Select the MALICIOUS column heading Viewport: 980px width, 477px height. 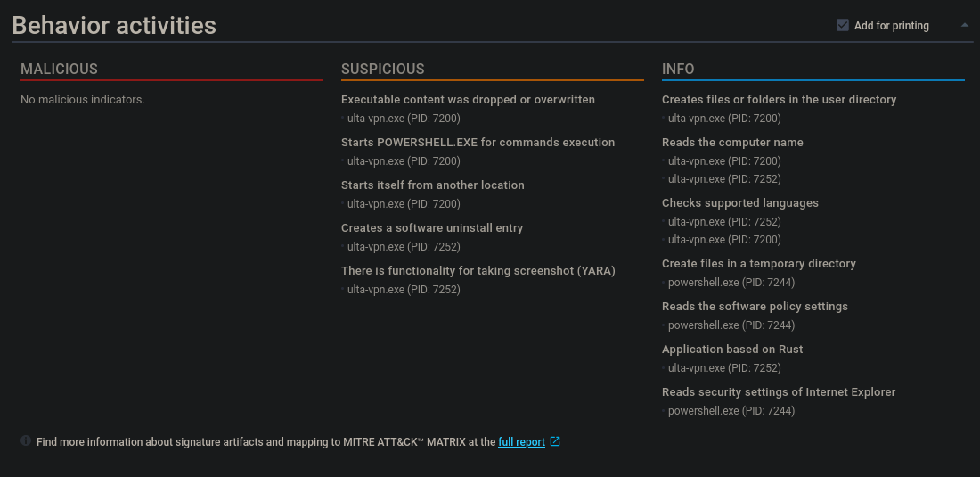tap(59, 69)
